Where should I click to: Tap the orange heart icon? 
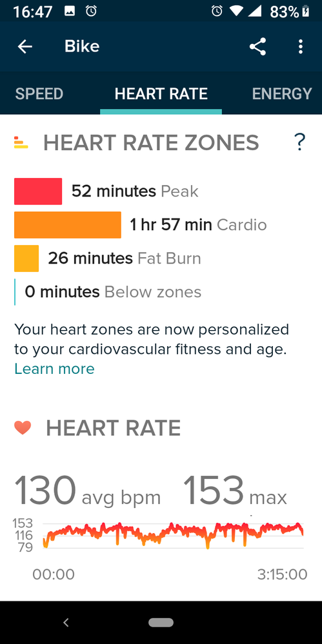click(x=23, y=428)
